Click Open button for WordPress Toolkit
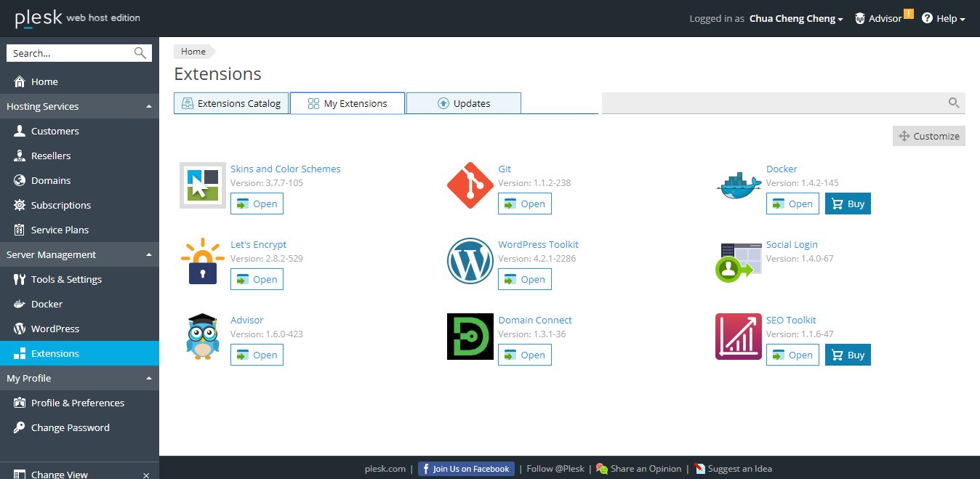The image size is (980, 479). point(525,279)
